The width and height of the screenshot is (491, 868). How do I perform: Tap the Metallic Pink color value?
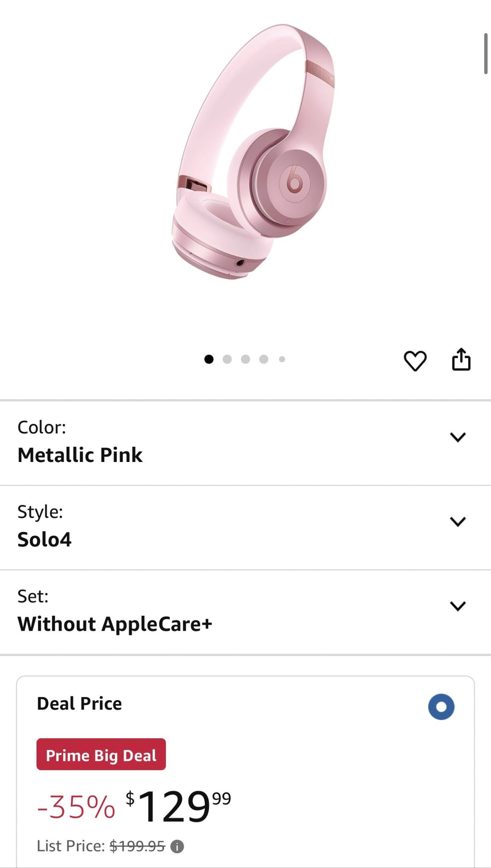(x=80, y=455)
